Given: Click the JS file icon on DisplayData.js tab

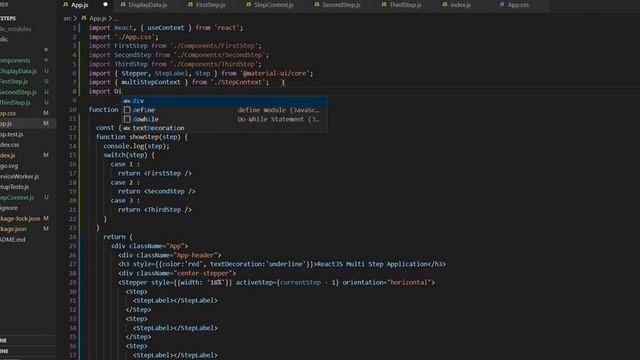Looking at the screenshot, I should point(123,4).
